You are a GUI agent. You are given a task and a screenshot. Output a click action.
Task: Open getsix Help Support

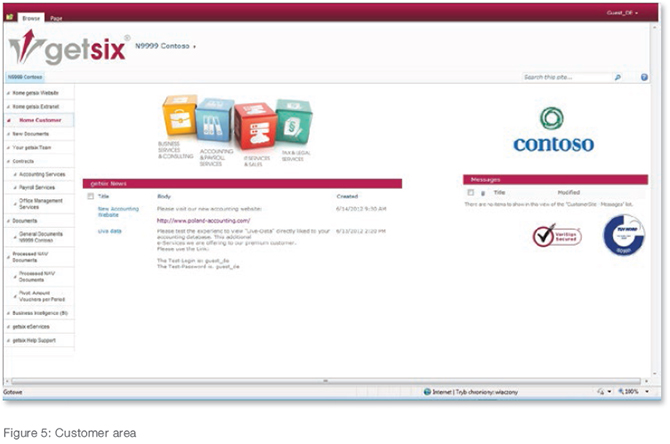[34, 340]
